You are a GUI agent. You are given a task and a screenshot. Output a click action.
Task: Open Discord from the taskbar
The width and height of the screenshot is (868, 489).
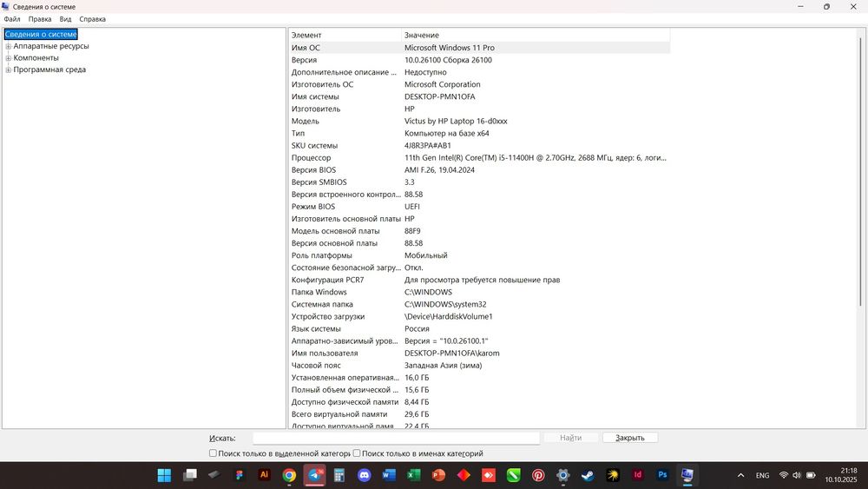[365, 475]
